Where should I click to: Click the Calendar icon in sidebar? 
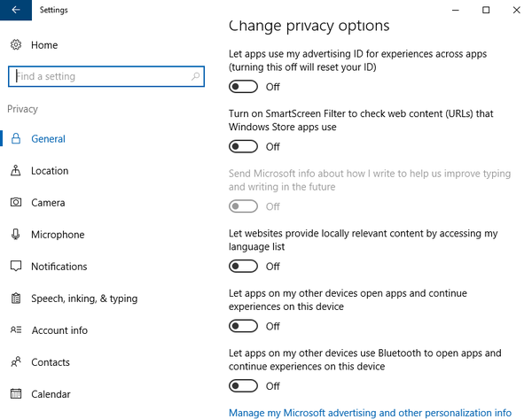(16, 393)
